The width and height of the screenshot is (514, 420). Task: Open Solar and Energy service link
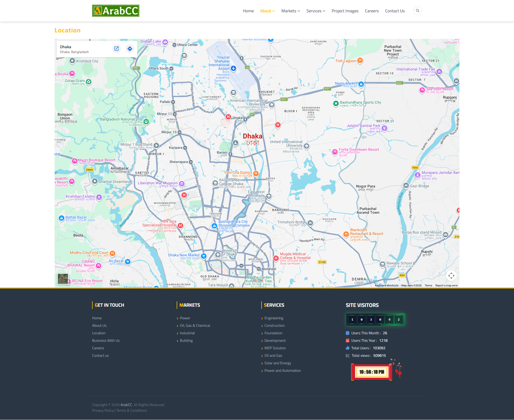click(x=278, y=363)
